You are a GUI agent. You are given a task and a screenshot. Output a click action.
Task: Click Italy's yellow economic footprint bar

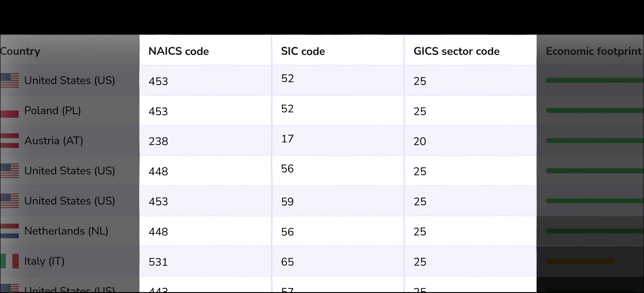(x=580, y=261)
